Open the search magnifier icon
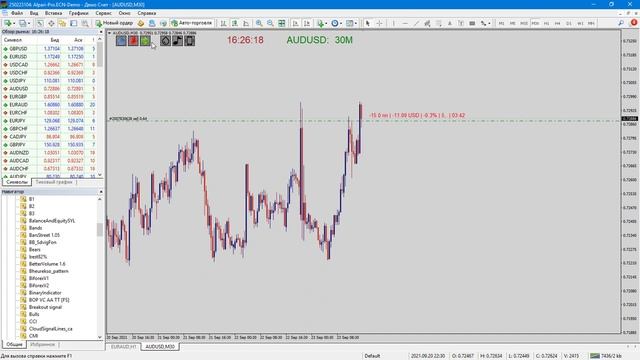640x360 pixels. pos(621,23)
